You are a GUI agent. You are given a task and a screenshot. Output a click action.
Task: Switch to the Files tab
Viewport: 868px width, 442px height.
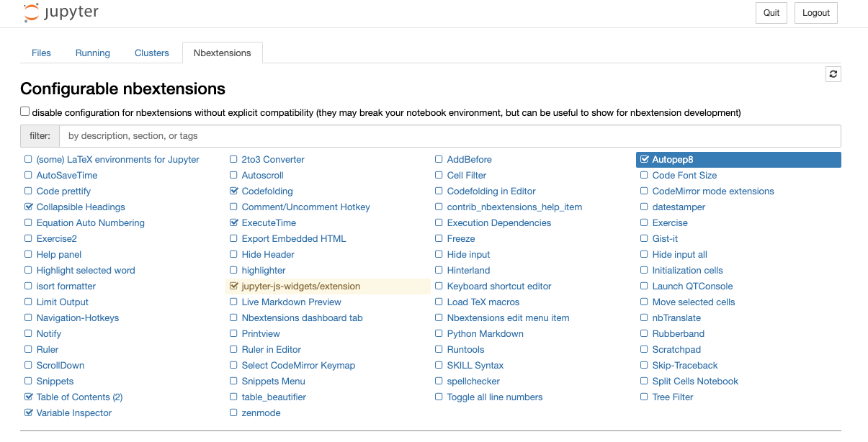click(42, 53)
